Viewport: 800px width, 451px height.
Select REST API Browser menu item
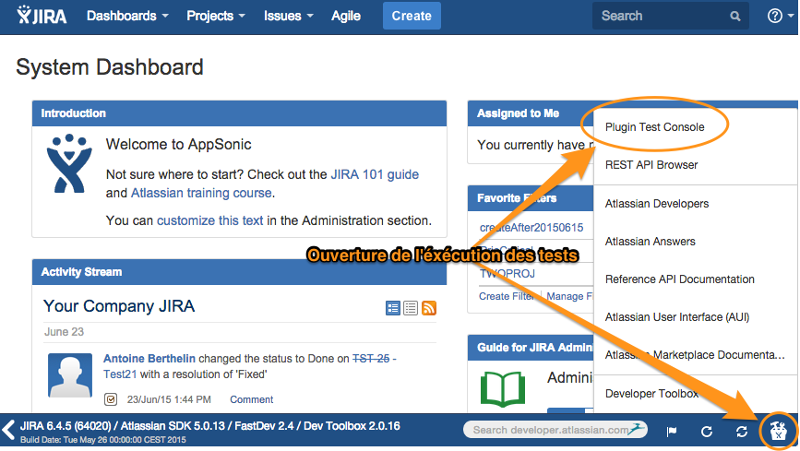tap(652, 165)
